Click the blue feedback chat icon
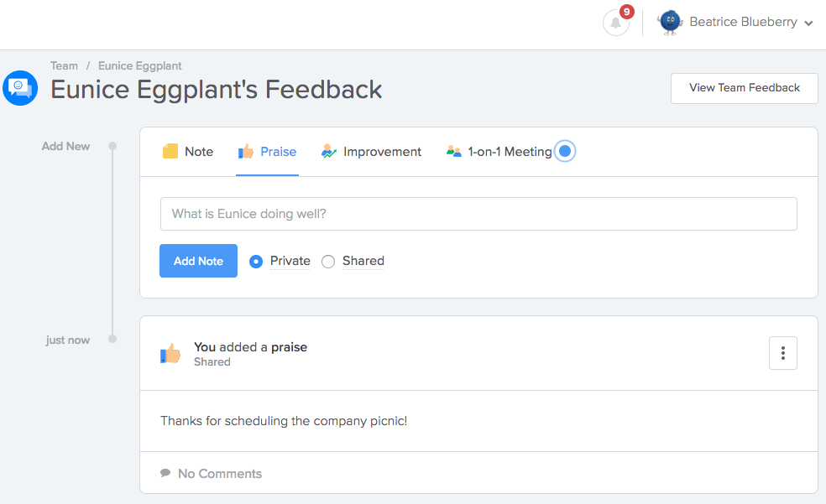This screenshot has width=826, height=504. [20, 88]
